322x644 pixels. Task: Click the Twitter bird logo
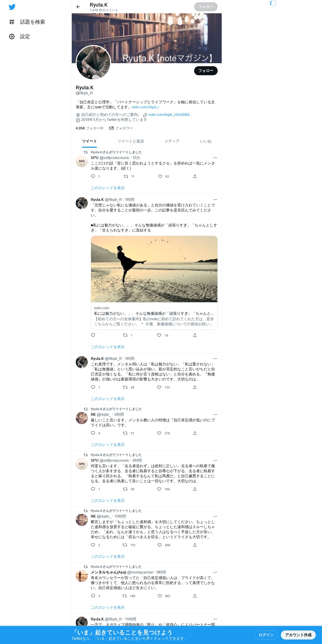coord(12,7)
